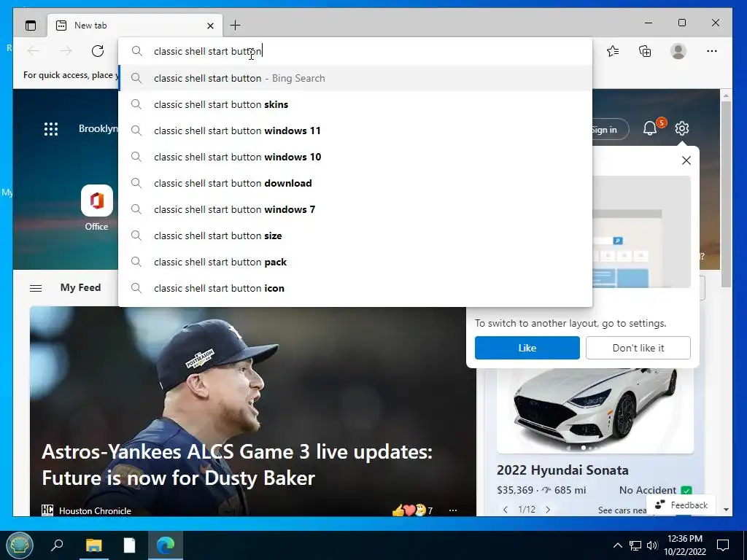Open the user profile avatar
The width and height of the screenshot is (747, 560).
click(678, 51)
